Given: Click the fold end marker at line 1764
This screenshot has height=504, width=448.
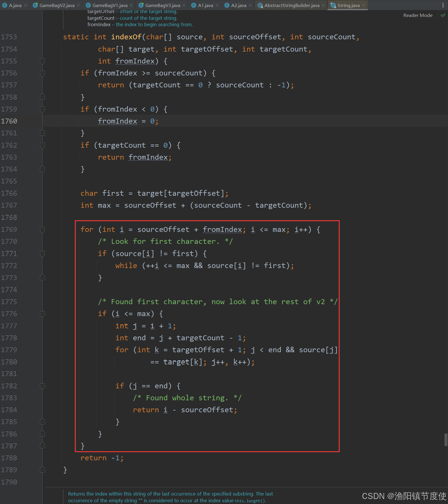Looking at the screenshot, I should (x=42, y=169).
